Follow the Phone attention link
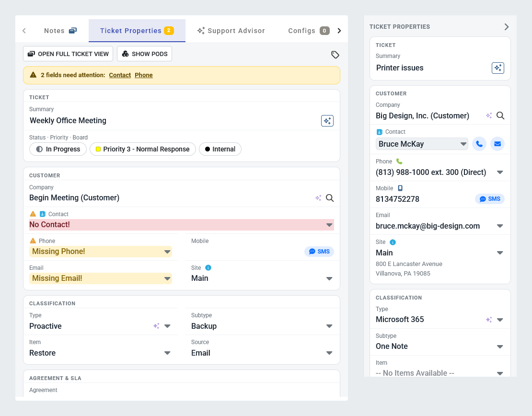The image size is (532, 416). coord(143,75)
